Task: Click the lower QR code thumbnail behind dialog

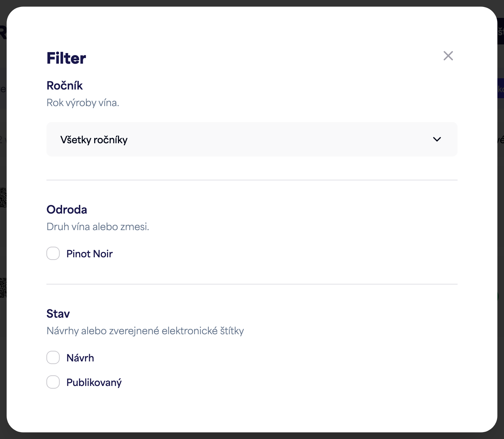Action: (3, 287)
